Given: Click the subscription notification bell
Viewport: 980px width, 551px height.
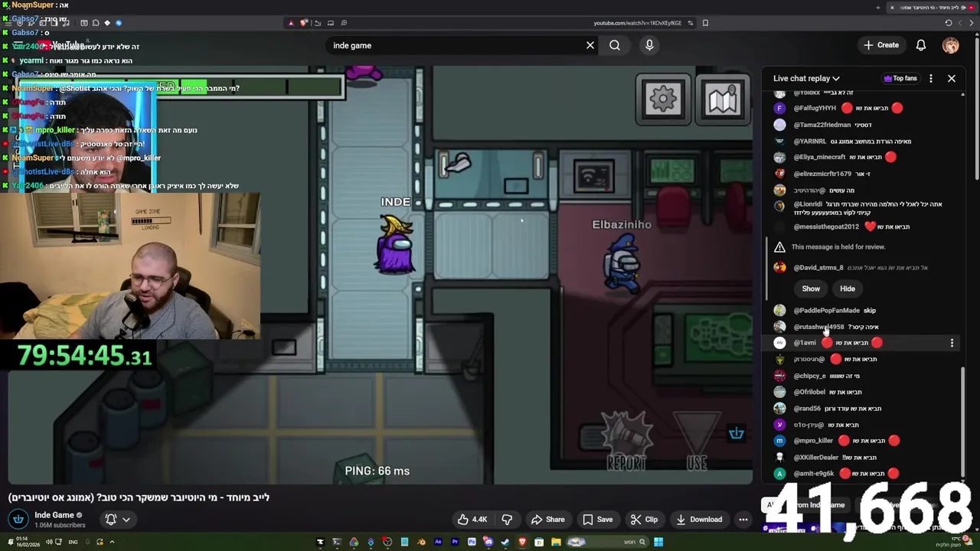Looking at the screenshot, I should coord(111,520).
